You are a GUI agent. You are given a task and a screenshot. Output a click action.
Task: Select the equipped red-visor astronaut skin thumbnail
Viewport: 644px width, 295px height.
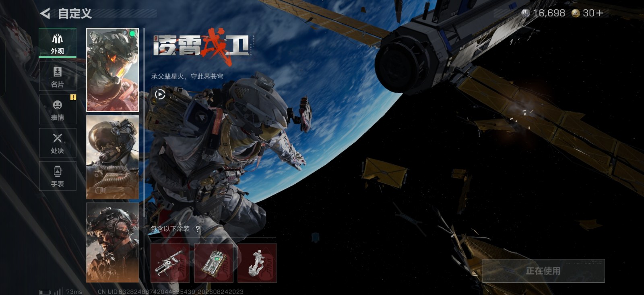pyautogui.click(x=112, y=70)
